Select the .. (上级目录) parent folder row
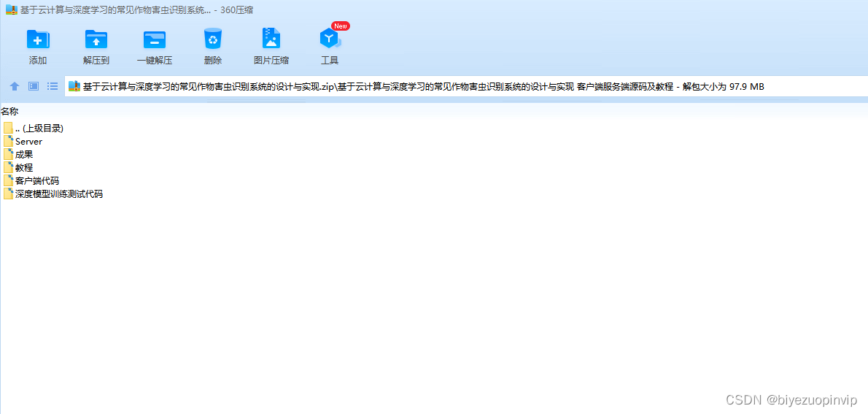The width and height of the screenshot is (868, 414). click(34, 128)
